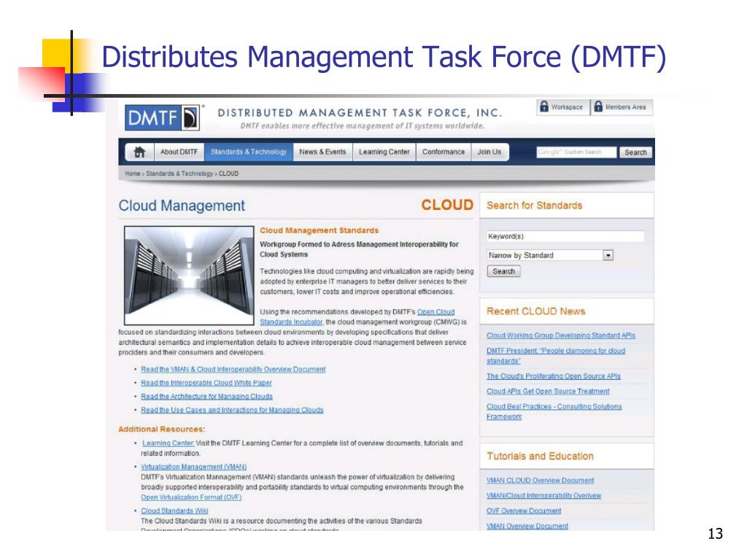
Task: Open Cloud Working Group Developing Standard APIs
Action: 561,335
